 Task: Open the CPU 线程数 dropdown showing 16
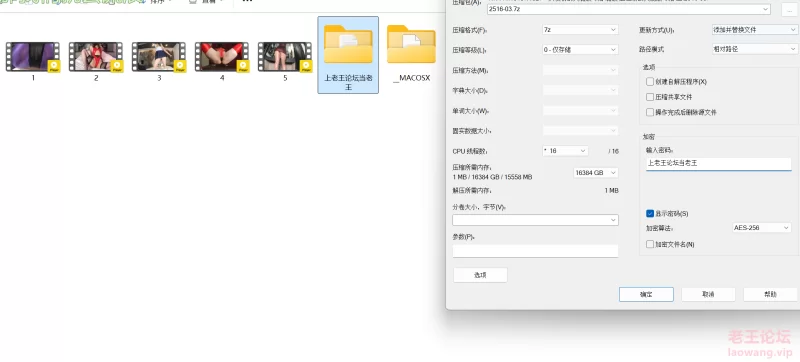[x=565, y=151]
